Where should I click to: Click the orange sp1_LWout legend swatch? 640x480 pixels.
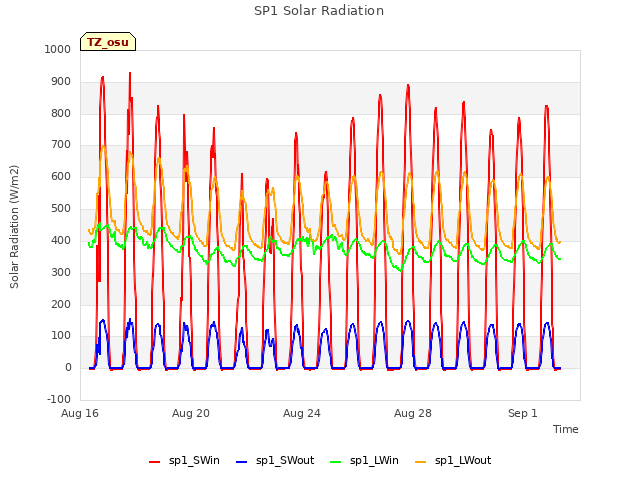point(420,462)
